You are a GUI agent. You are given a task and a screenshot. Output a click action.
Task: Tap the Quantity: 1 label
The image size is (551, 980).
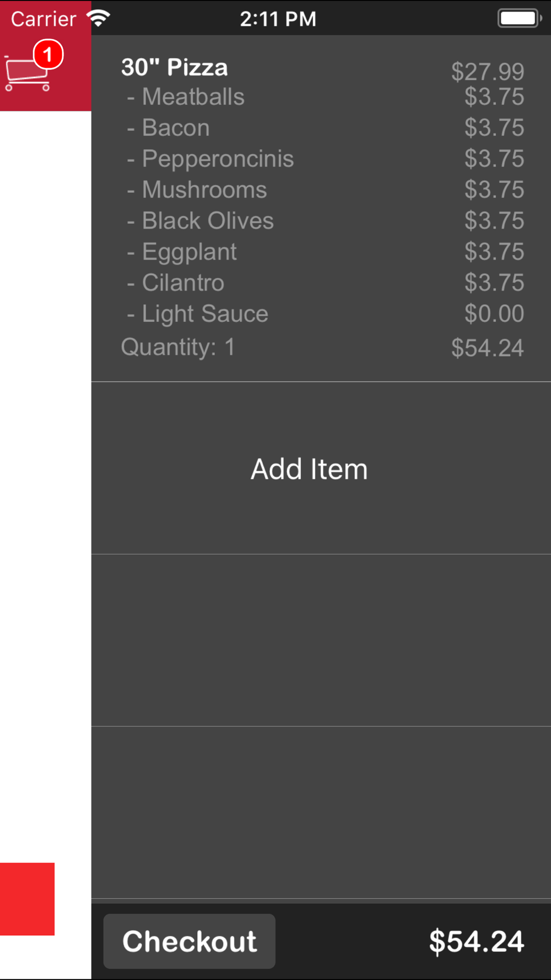[x=178, y=347]
